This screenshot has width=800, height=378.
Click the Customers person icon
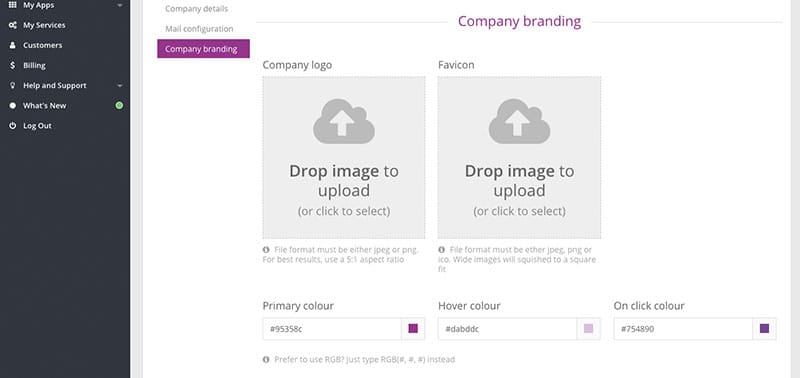pos(13,45)
